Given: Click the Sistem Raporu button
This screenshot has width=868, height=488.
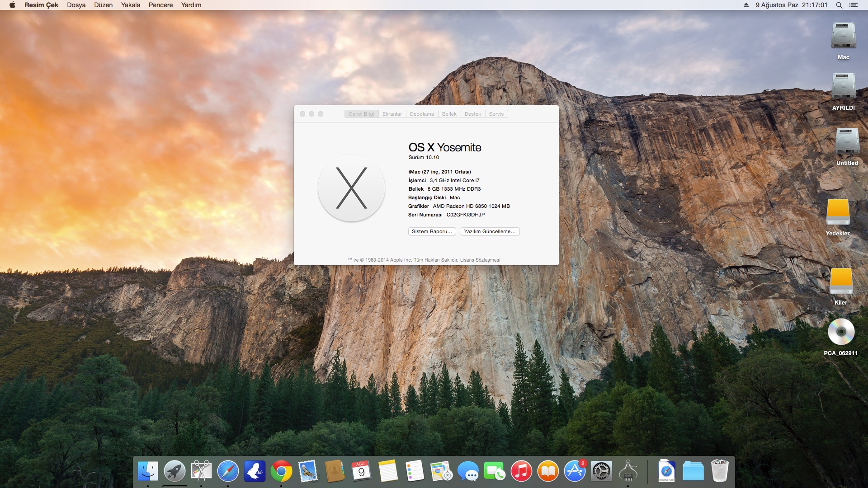Looking at the screenshot, I should click(432, 231).
